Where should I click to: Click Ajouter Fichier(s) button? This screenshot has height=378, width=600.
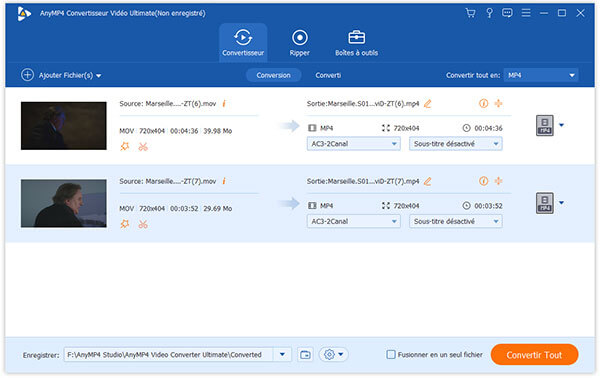click(x=61, y=75)
